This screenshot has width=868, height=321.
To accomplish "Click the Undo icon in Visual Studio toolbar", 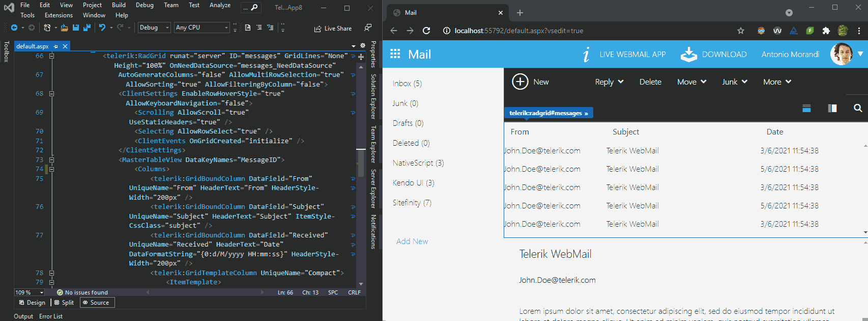I will point(102,28).
